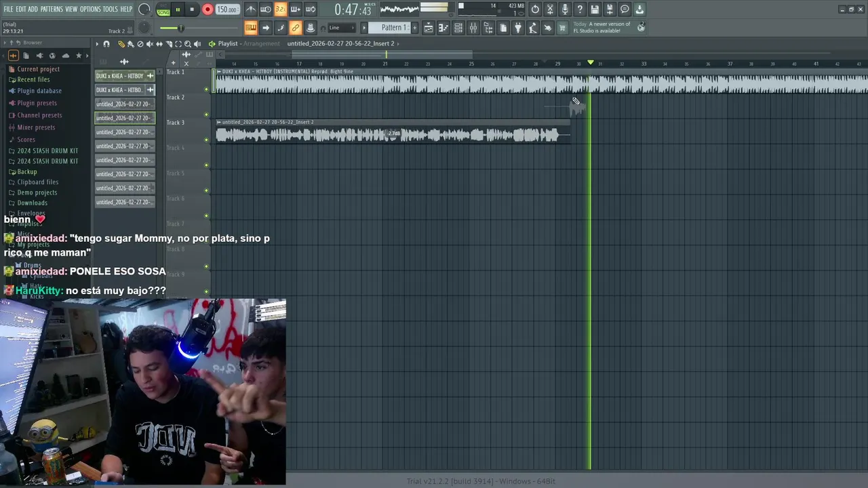Add new pattern with plus button
Screen dimensions: 868x488
pos(415,28)
